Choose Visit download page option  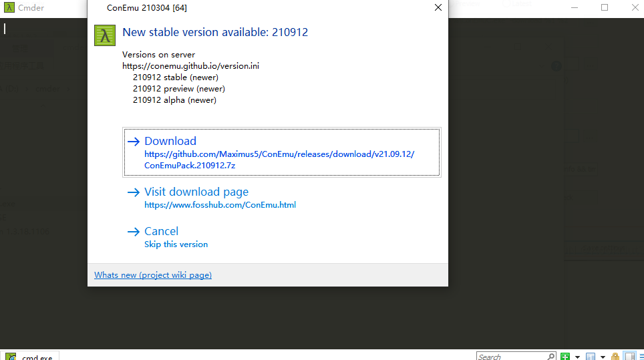pos(196,192)
